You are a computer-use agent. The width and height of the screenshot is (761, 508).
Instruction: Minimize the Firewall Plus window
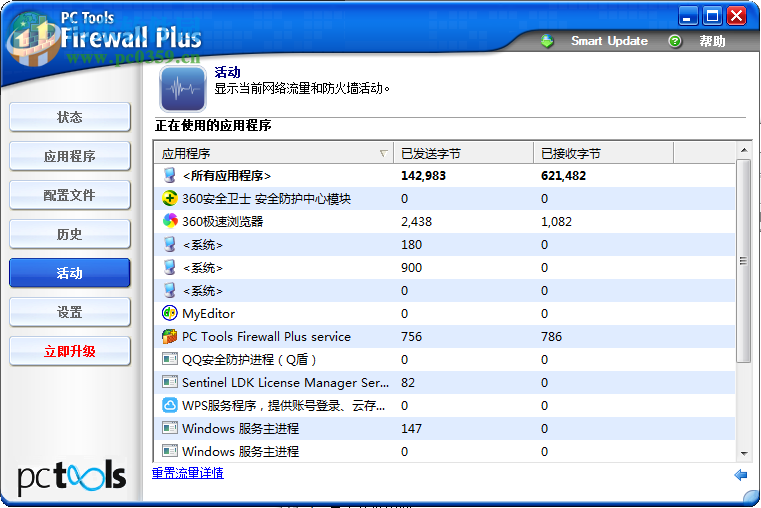[687, 16]
